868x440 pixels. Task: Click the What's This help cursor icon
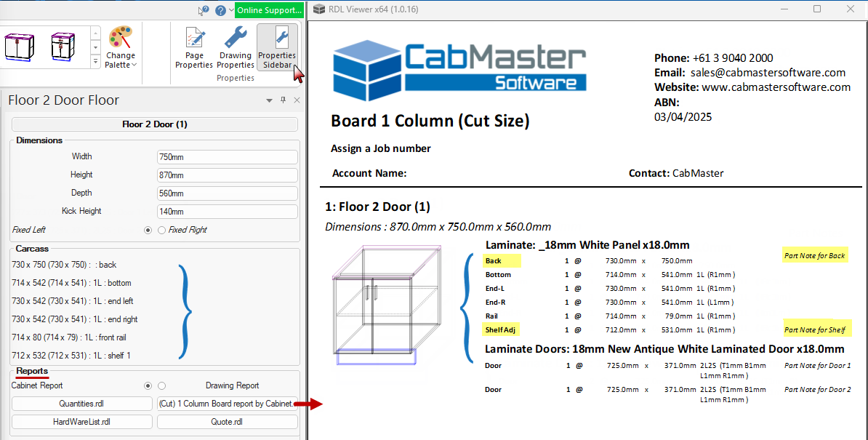point(204,10)
